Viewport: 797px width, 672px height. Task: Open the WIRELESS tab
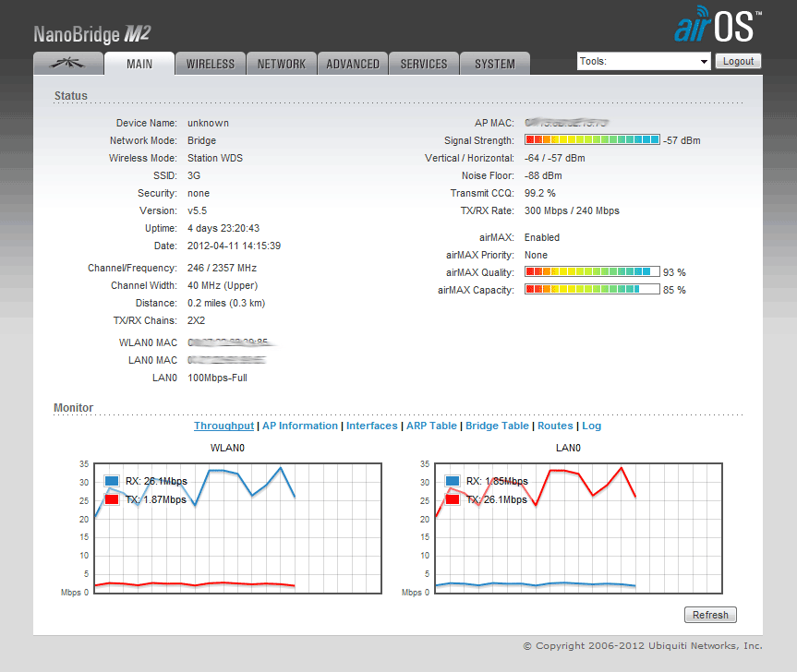[211, 64]
